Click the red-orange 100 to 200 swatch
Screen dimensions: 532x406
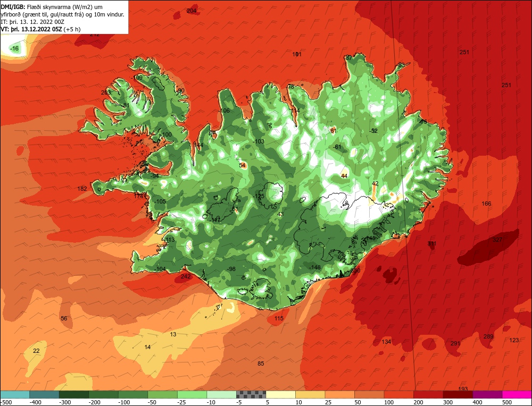click(398, 394)
